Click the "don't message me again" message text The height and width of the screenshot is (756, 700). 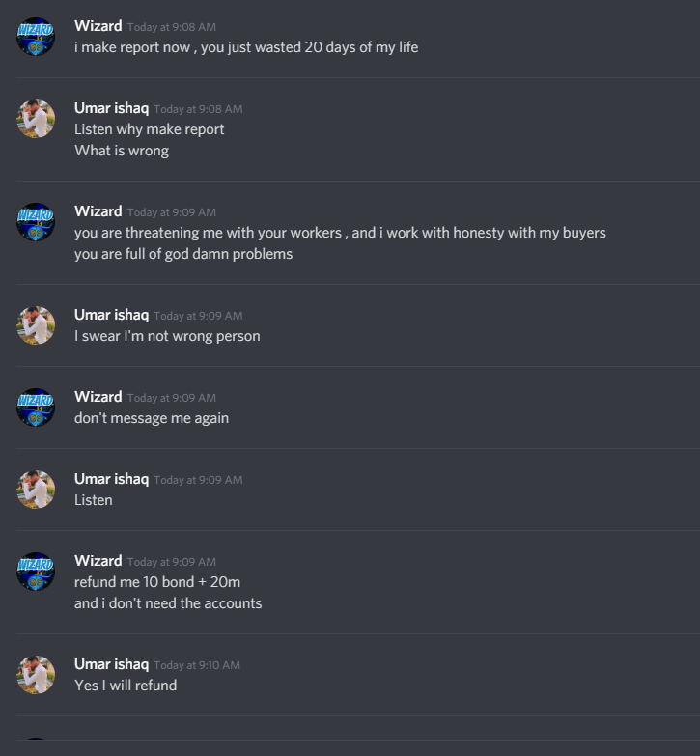click(152, 418)
